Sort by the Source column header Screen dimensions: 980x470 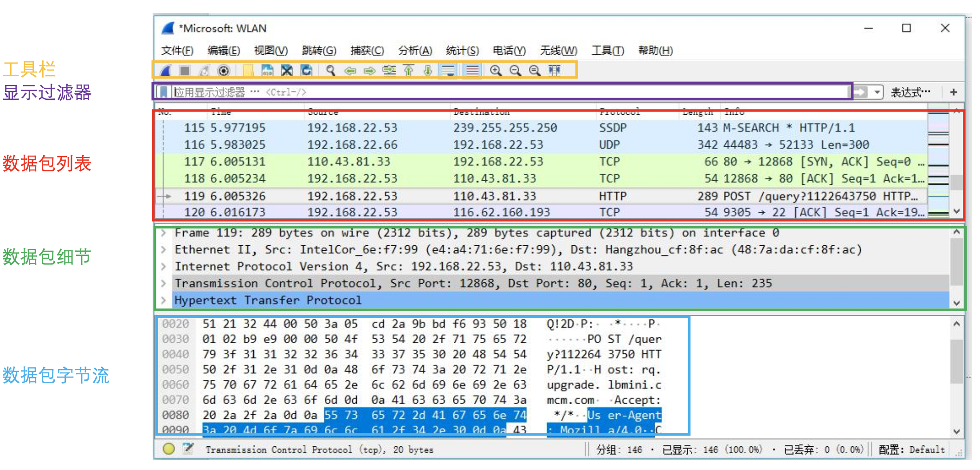coord(376,111)
